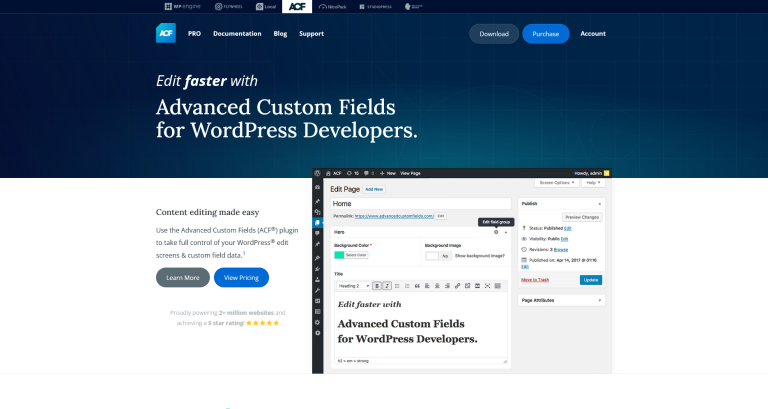Image resolution: width=768 pixels, height=409 pixels.
Task: Open the highlighted Pages icon in sidebar
Action: coord(317,222)
